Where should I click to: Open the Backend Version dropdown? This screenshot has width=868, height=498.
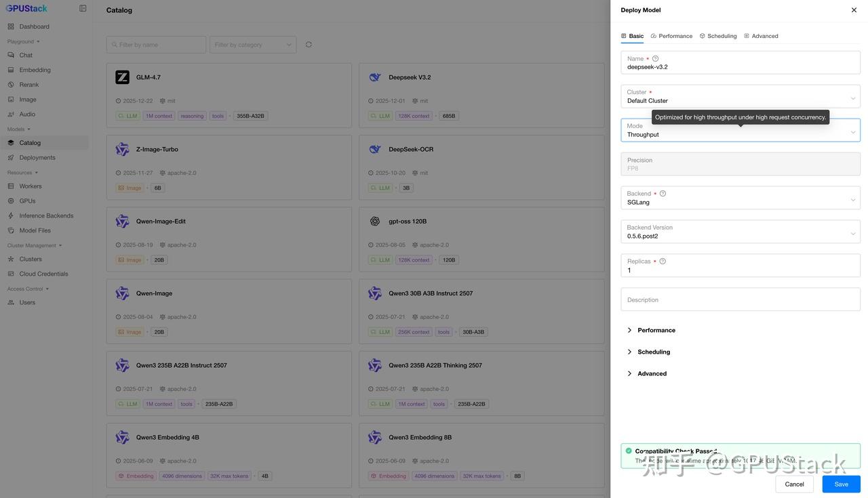tap(741, 232)
